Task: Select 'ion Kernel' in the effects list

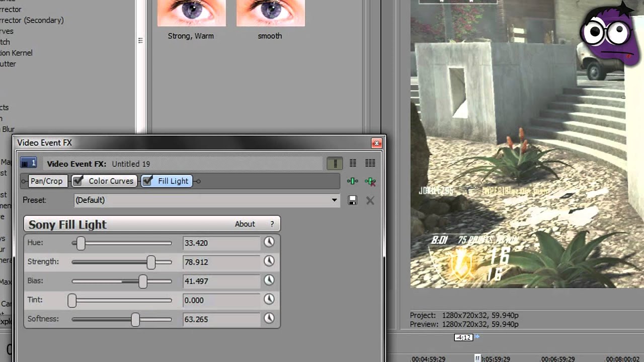Action: coord(16,53)
